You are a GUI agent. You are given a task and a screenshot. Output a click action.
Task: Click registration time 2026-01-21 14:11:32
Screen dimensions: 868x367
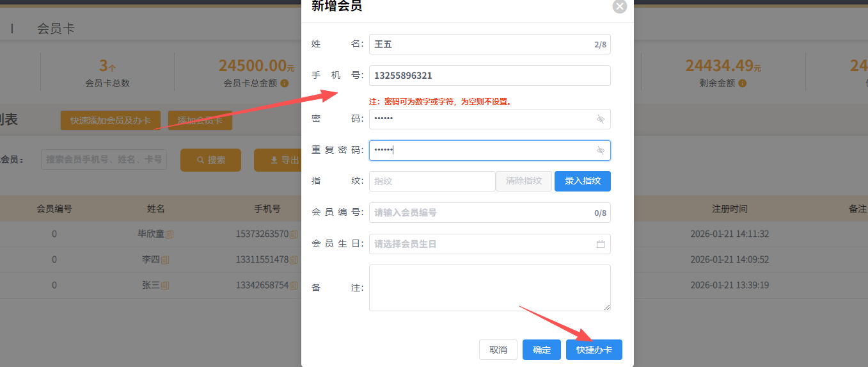(x=730, y=234)
